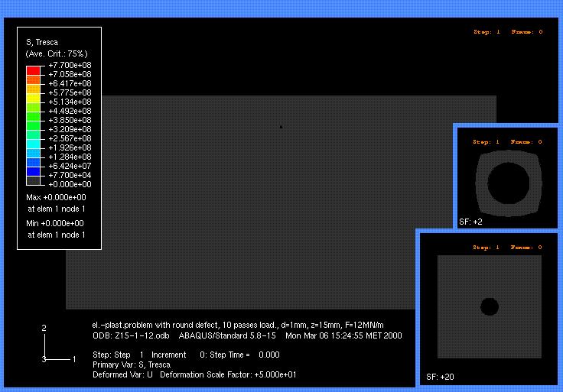Screen dimensions: 563x392
Task: Open the SF: +2 inset view thumbnail
Action: point(507,177)
